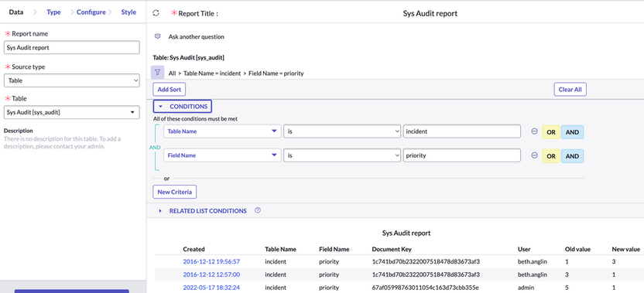644x293 pixels.
Task: Go to the Configure tab
Action: (x=91, y=12)
